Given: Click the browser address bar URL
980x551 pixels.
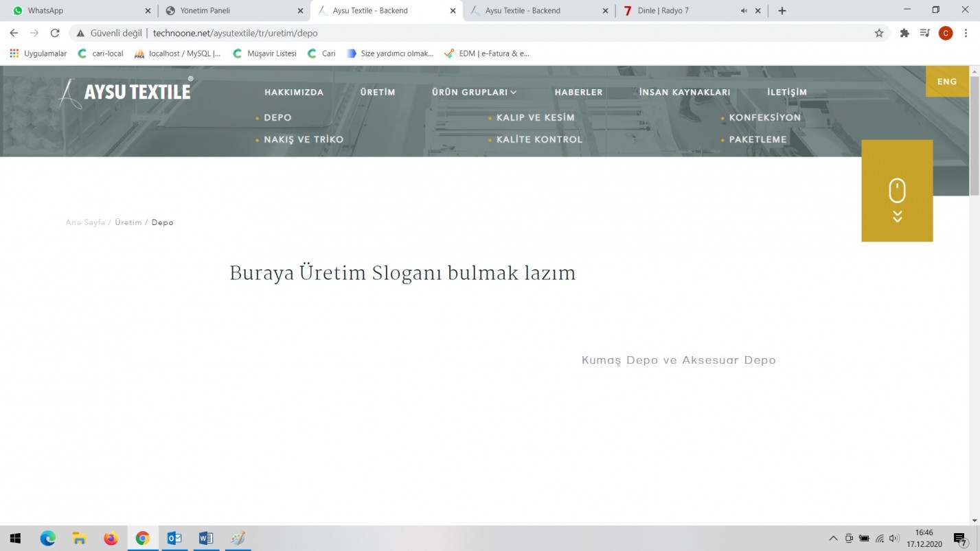Looking at the screenshot, I should coord(235,33).
